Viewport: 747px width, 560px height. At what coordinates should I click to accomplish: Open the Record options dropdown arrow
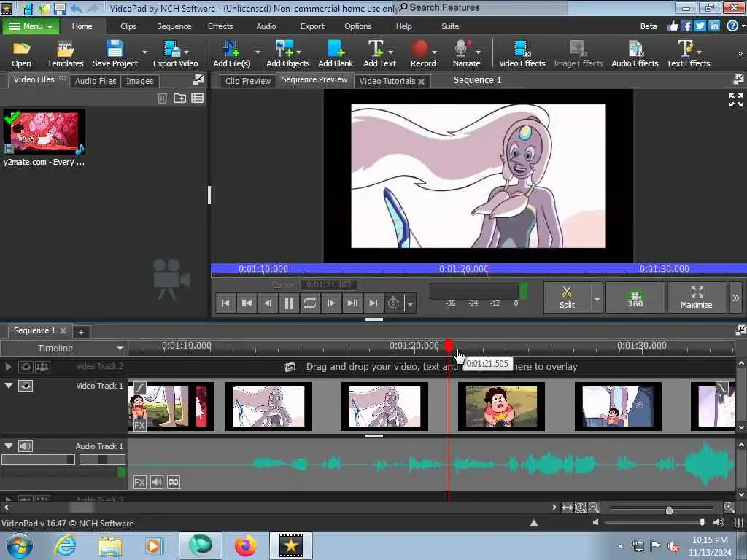click(434, 52)
